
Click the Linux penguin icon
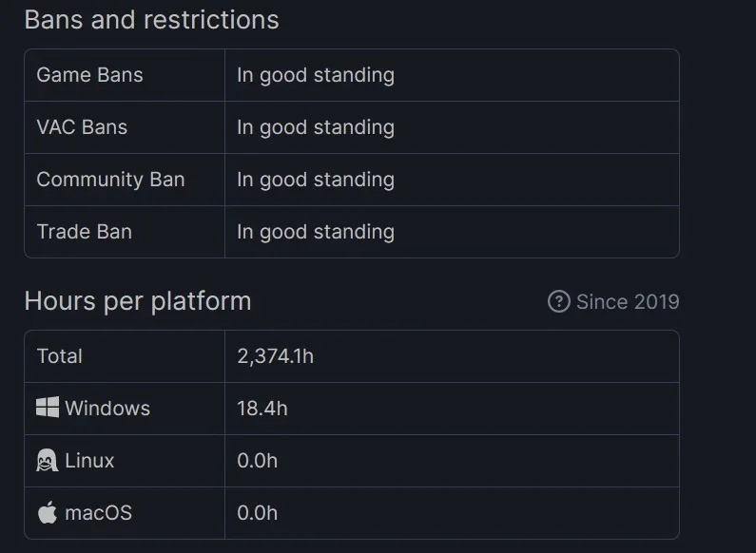48,460
